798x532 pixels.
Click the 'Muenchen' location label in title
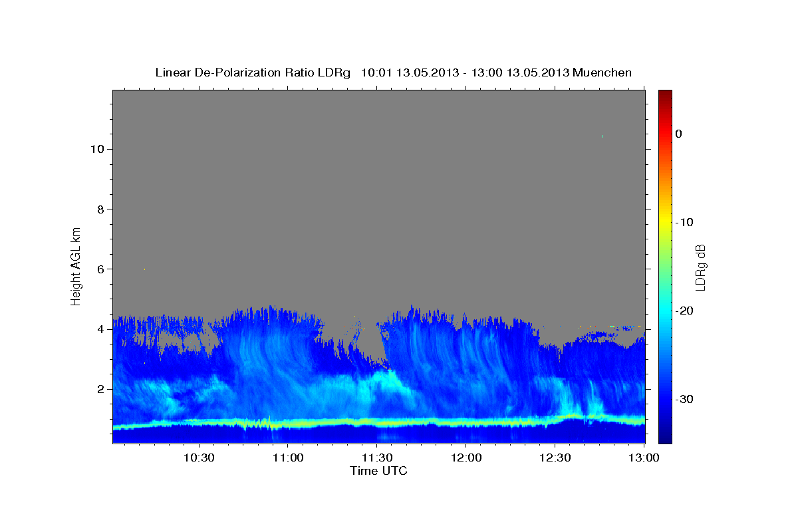tap(603, 72)
